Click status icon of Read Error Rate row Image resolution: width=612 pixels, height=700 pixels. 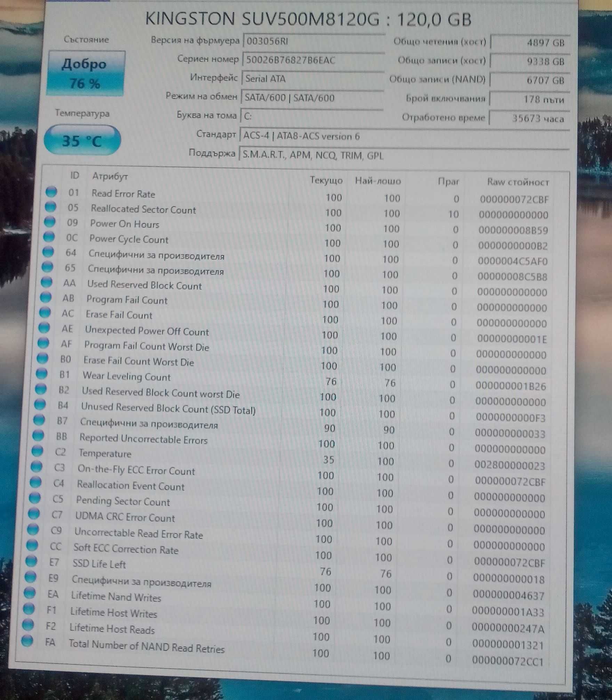[x=51, y=191]
